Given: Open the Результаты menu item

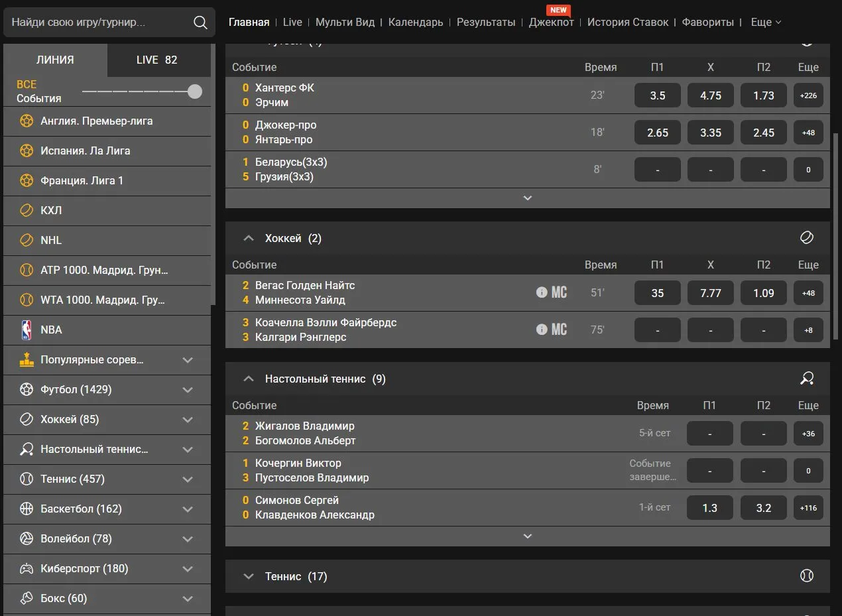Looking at the screenshot, I should (x=486, y=22).
